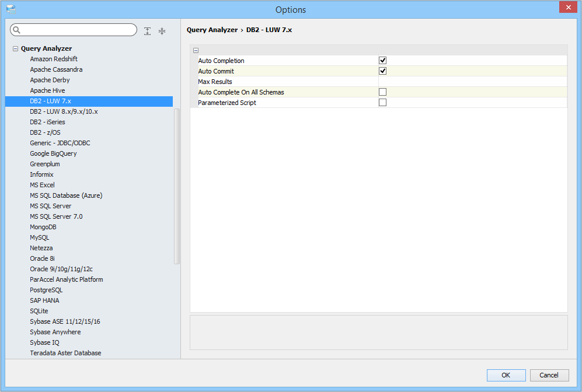Select Sybase Anywhere in the tree
This screenshot has width=582, height=392.
point(55,332)
